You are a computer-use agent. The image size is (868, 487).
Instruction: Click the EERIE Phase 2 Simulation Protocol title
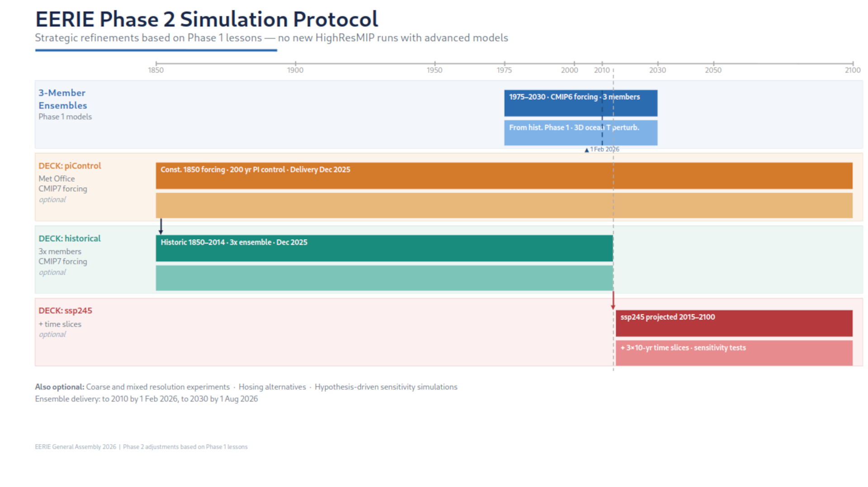pyautogui.click(x=207, y=19)
